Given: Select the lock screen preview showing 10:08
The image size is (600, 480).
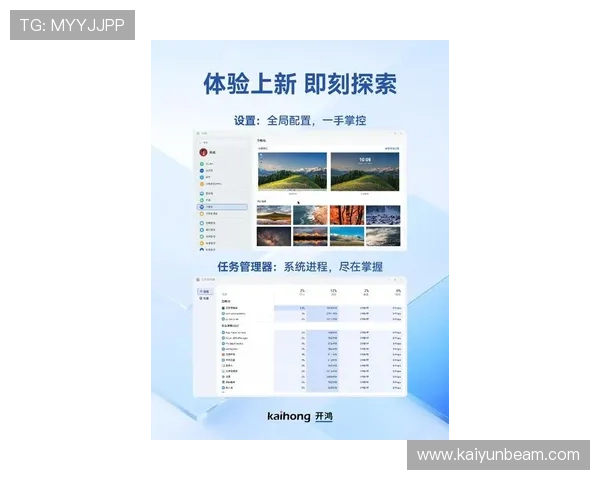Looking at the screenshot, I should tap(365, 171).
